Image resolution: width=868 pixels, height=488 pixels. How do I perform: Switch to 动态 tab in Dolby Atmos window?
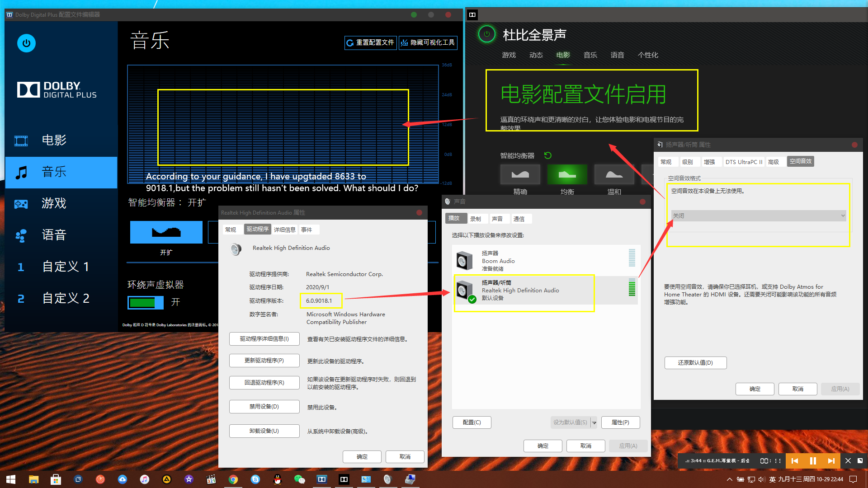pos(536,55)
